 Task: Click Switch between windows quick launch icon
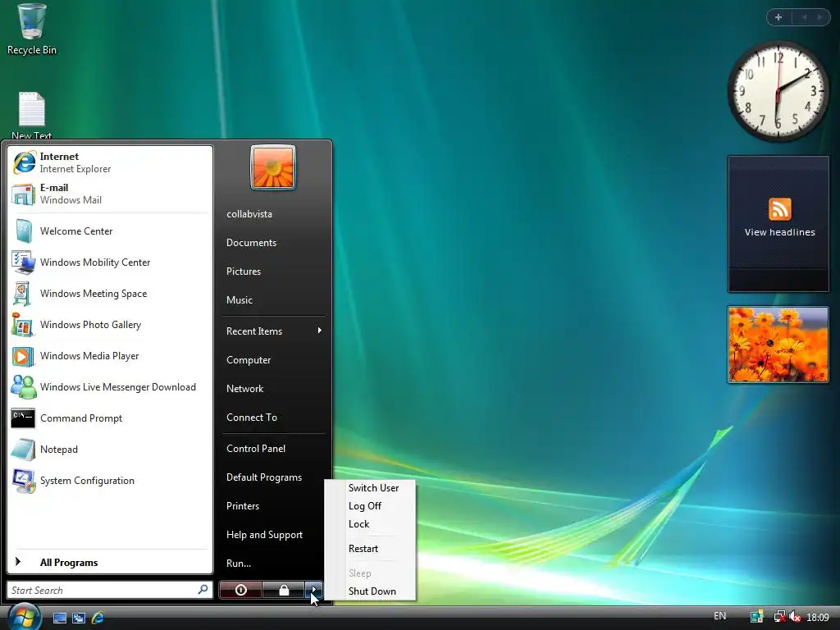pyautogui.click(x=79, y=618)
